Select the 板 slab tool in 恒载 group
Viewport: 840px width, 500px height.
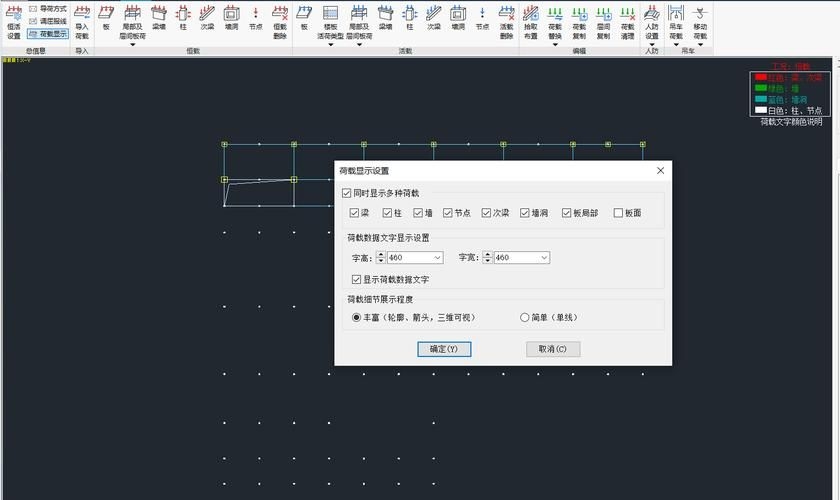(x=106, y=18)
